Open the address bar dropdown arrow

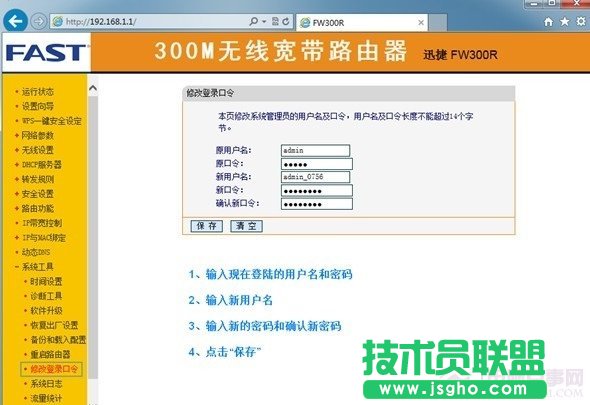pos(264,22)
